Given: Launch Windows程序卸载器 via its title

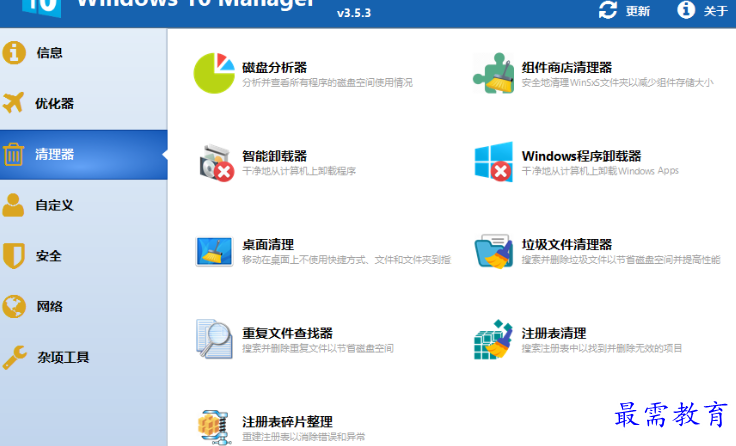Looking at the screenshot, I should pyautogui.click(x=582, y=156).
